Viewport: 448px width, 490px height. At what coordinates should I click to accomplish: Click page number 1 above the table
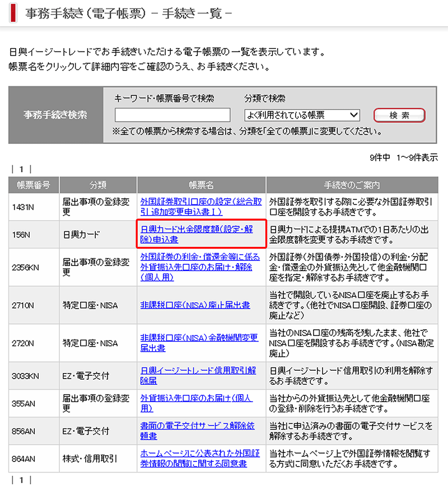[x=22, y=169]
